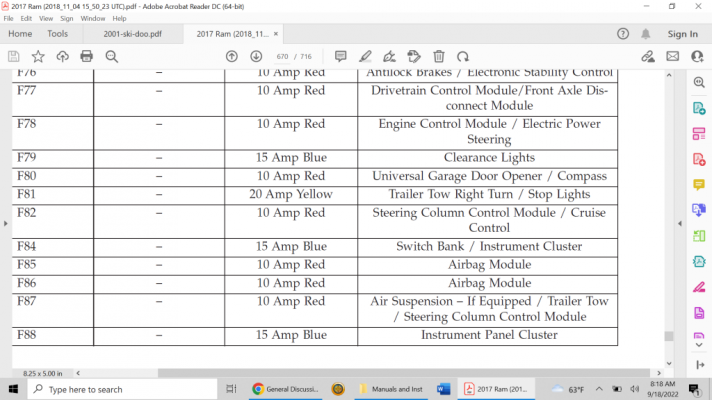Image resolution: width=712 pixels, height=400 pixels.
Task: Click the horizontal scrollbar right arrow
Action: tap(659, 373)
